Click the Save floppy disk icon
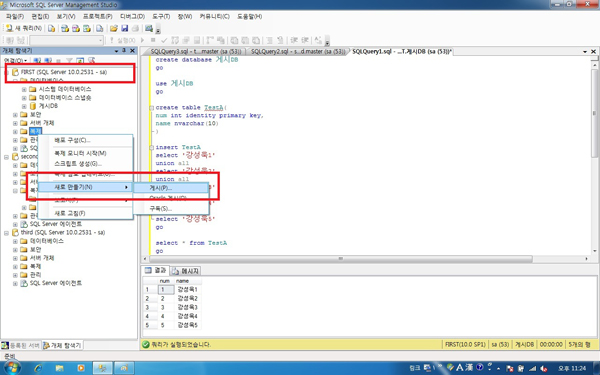This screenshot has width=600, height=375. coord(124,28)
